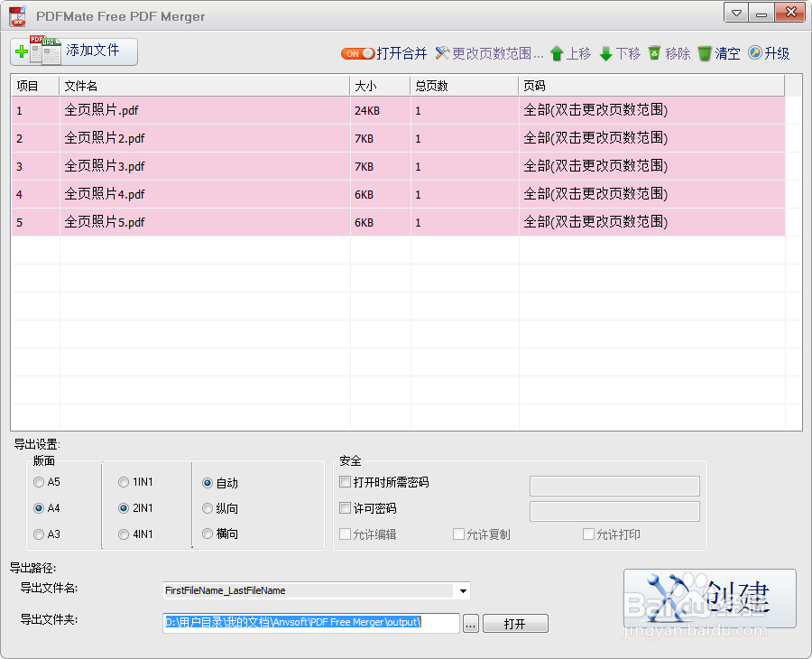The image size is (812, 659).
Task: Click the PDFMate logo in the title bar
Action: [15, 15]
